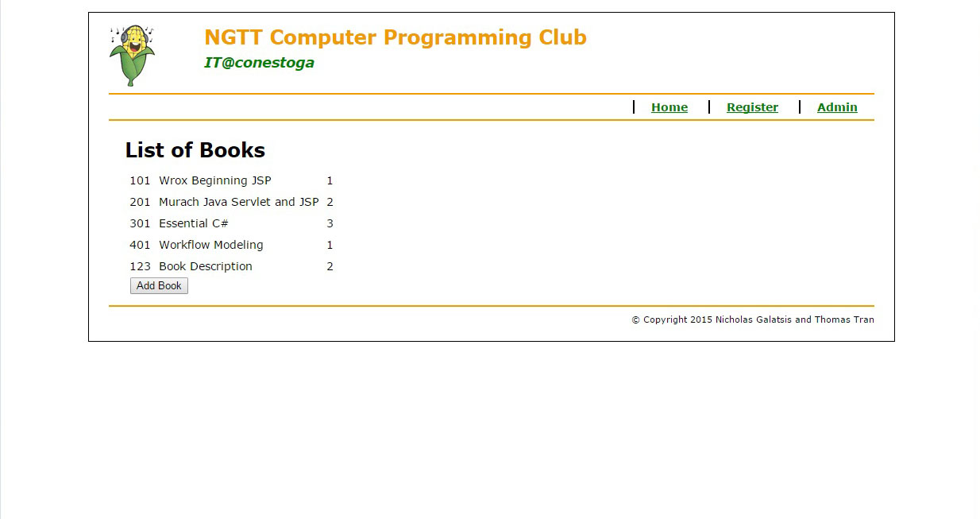Click book ID 101
980x519 pixels.
click(x=140, y=181)
